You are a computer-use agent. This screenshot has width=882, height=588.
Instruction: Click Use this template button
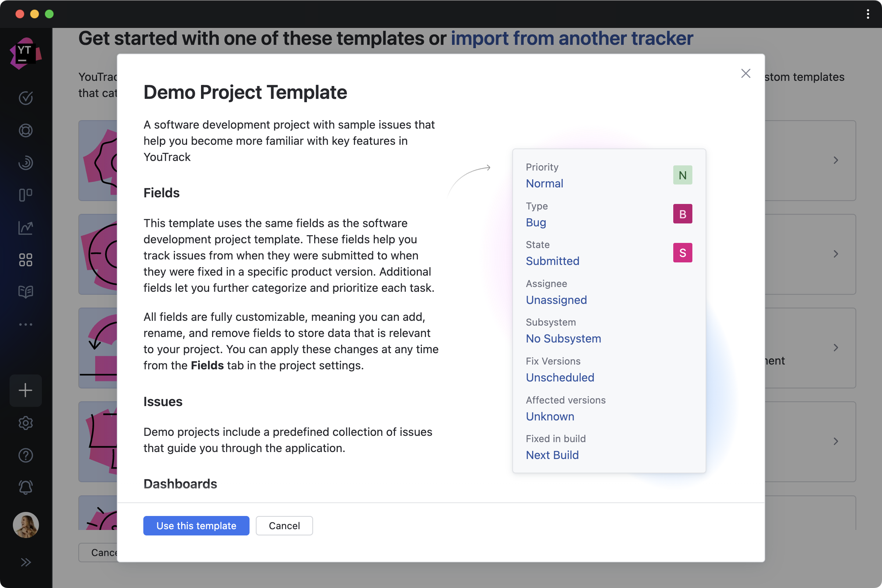196,525
